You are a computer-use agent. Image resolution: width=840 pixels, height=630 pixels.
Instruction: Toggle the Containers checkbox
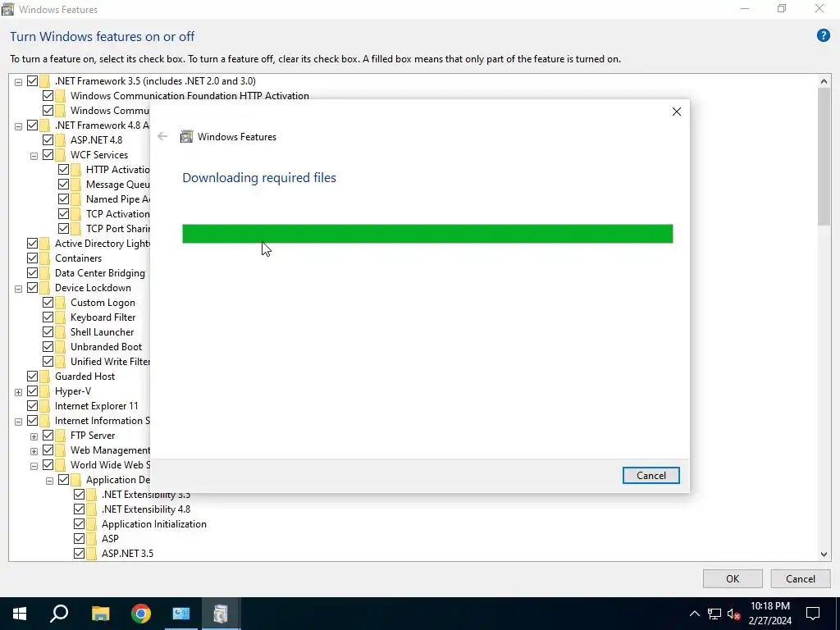coord(32,258)
